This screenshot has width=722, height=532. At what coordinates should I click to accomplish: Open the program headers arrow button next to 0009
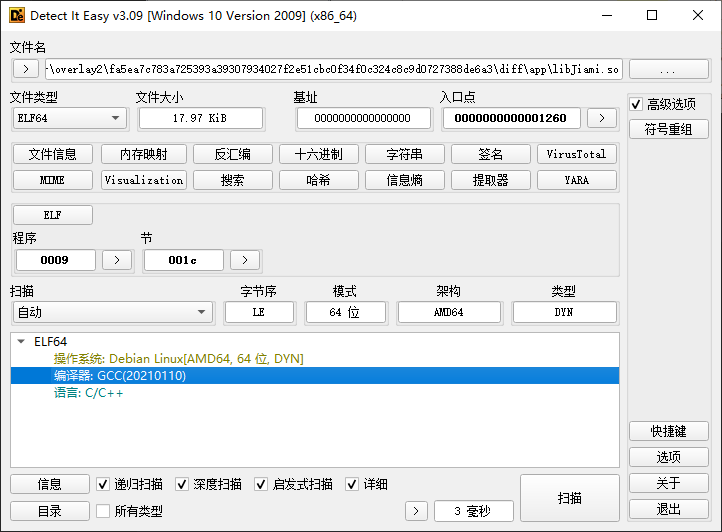pos(117,260)
